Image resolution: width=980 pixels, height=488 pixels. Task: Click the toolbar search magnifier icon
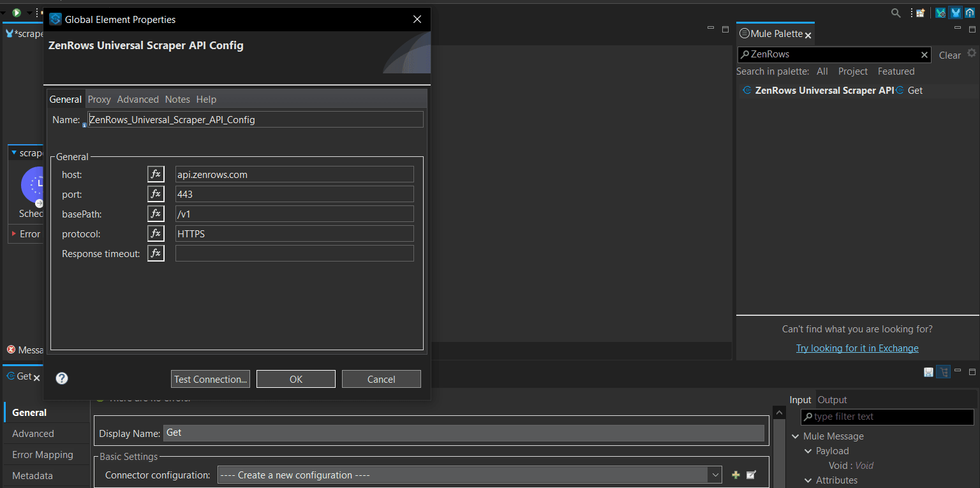tap(896, 13)
